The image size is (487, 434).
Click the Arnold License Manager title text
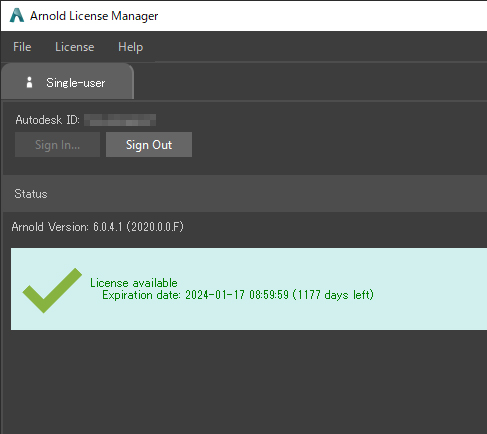click(94, 16)
